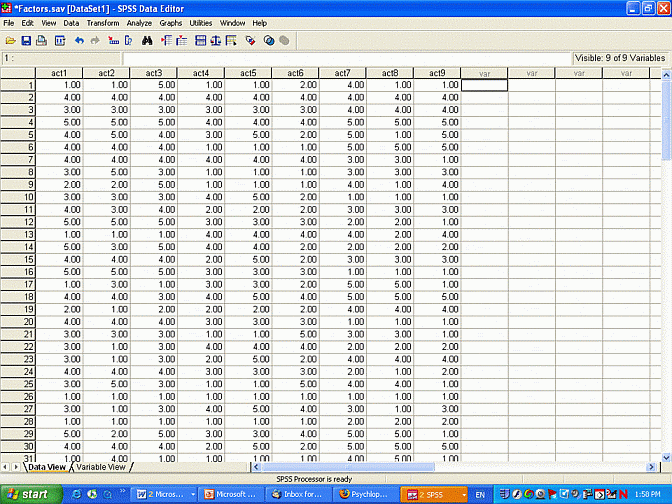Open the Graphs menu

[171, 22]
